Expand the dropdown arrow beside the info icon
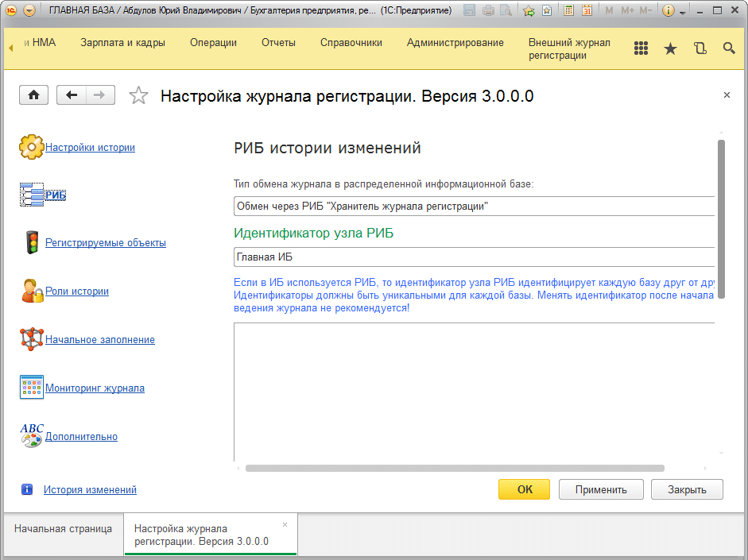The height and width of the screenshot is (560, 748). pyautogui.click(x=682, y=13)
